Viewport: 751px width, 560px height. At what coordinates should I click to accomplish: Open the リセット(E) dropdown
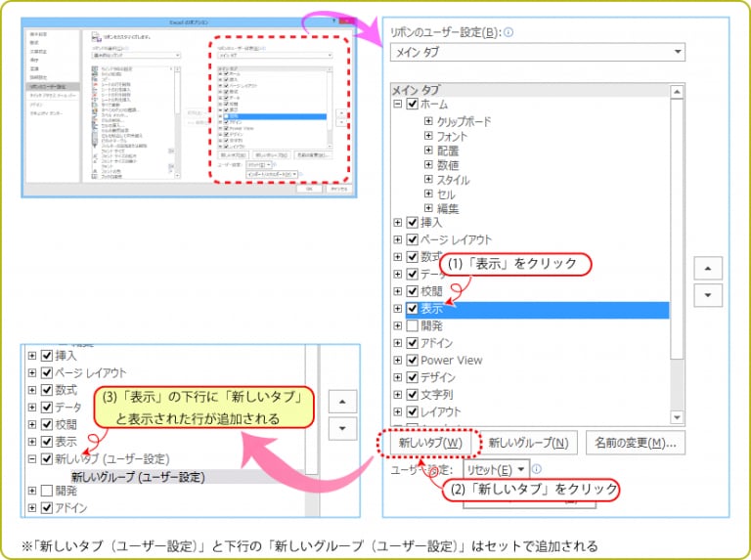(497, 469)
